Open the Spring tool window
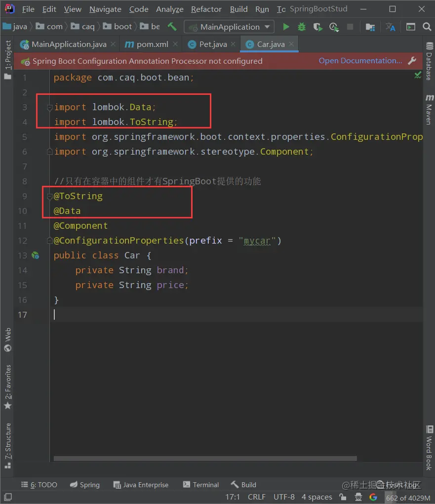 click(85, 485)
